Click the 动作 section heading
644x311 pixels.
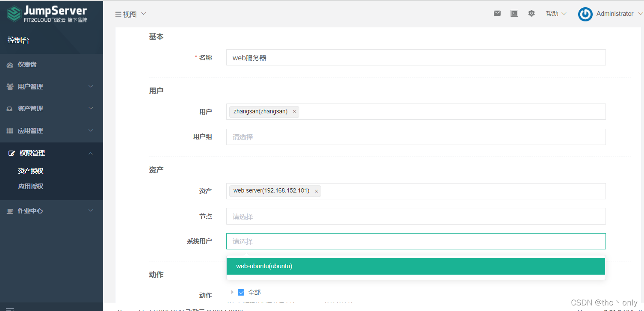156,275
